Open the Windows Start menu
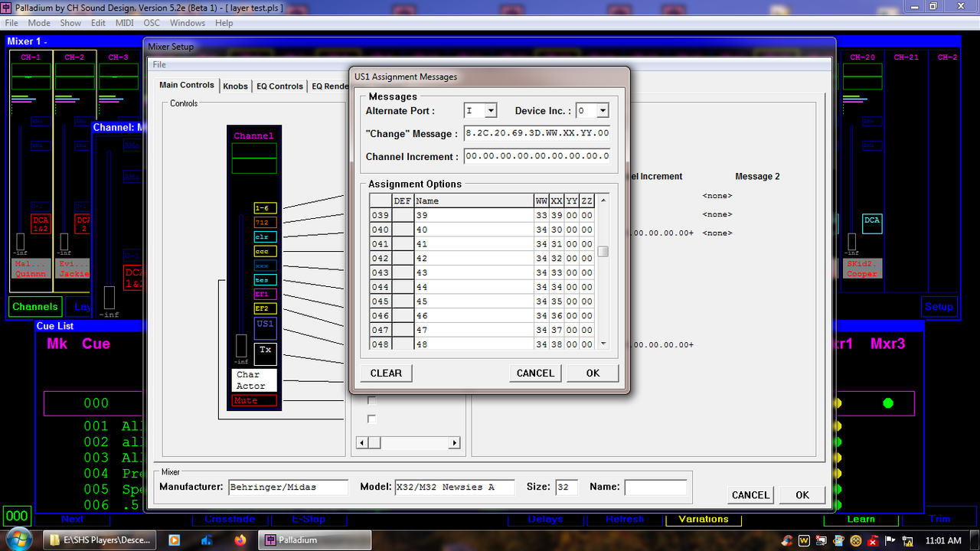Image resolution: width=980 pixels, height=551 pixels. (x=18, y=540)
